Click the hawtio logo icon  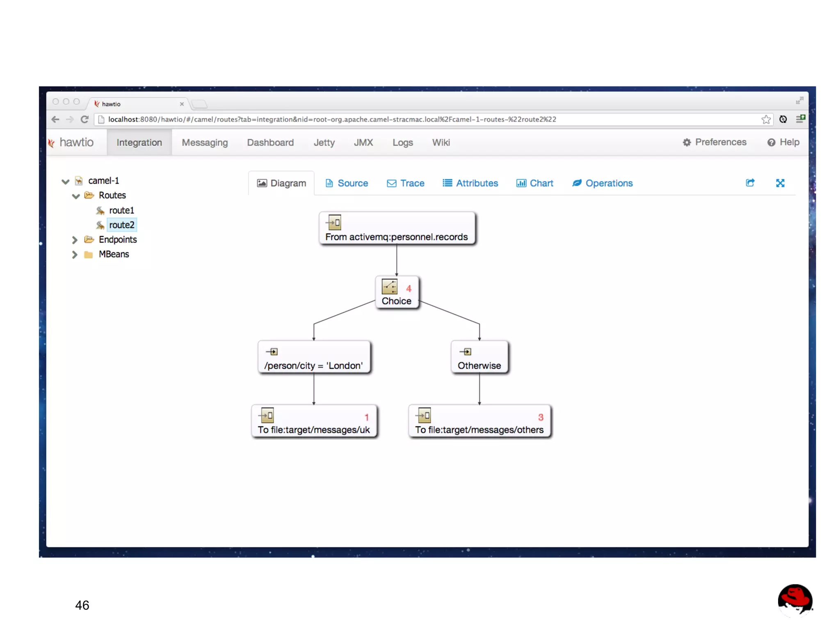point(52,143)
